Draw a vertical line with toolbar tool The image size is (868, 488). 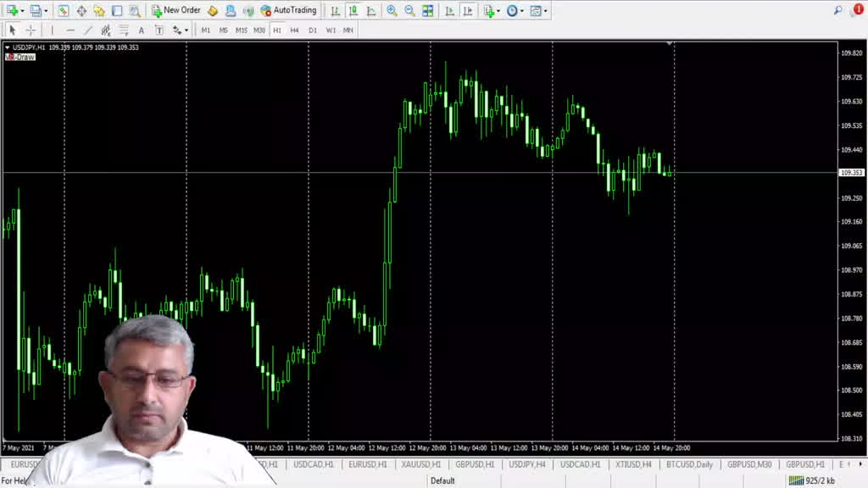tap(52, 30)
